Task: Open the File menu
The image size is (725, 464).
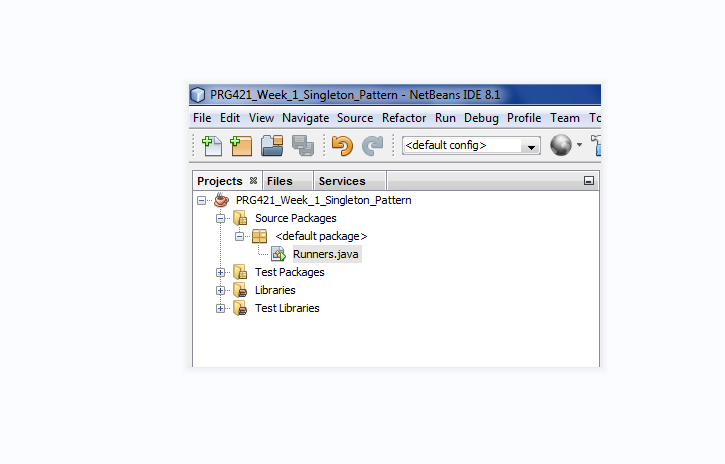Action: [x=202, y=118]
